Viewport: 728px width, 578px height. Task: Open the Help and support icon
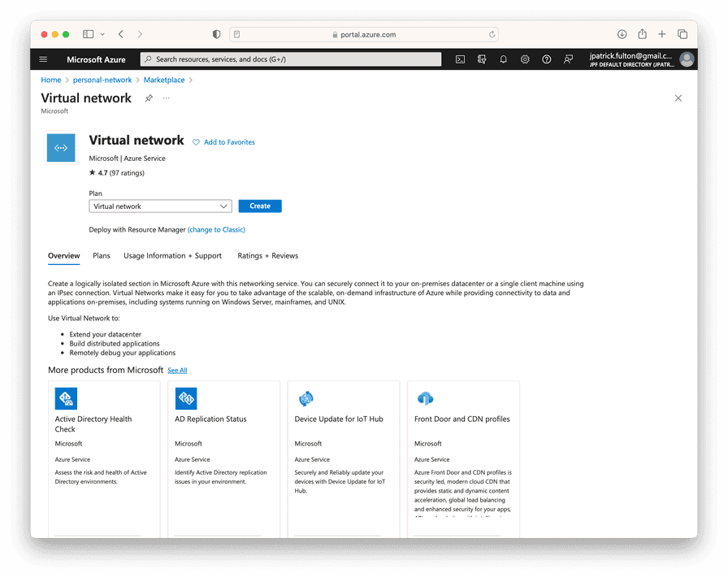point(547,59)
